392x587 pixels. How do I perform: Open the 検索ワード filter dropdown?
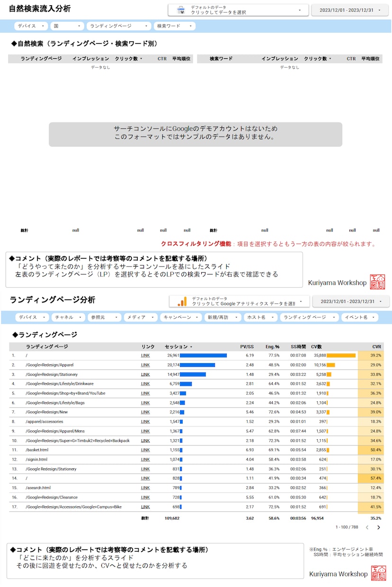pyautogui.click(x=175, y=26)
